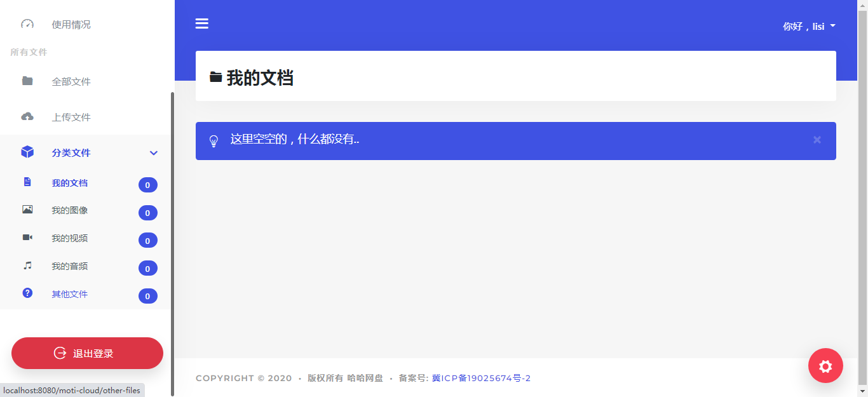This screenshot has height=397, width=868.
Task: Select the 全部文件 folder icon
Action: pyautogui.click(x=27, y=81)
